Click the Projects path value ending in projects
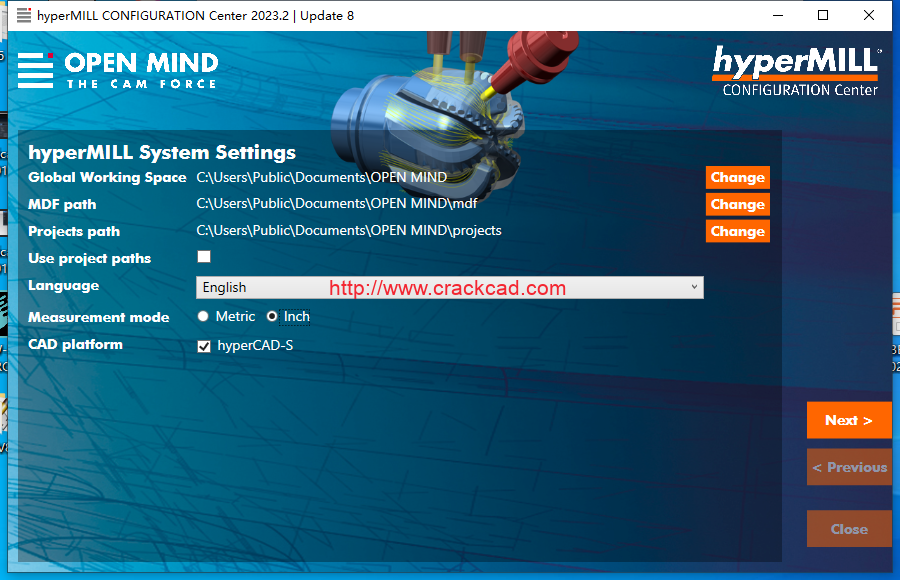The height and width of the screenshot is (580, 900). [x=349, y=230]
